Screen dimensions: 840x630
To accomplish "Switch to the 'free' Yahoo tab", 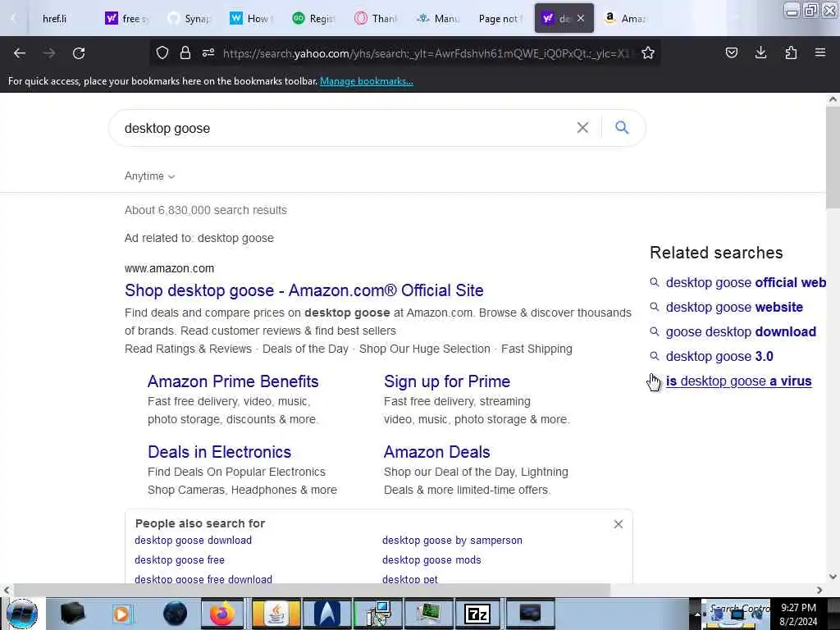I will point(127,19).
